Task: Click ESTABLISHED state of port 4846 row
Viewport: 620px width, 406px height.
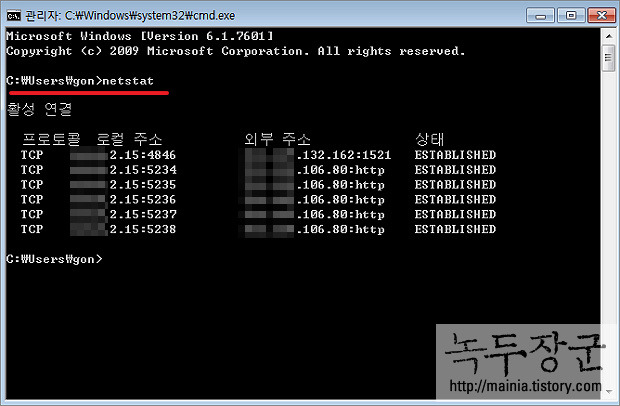Action: [455, 155]
